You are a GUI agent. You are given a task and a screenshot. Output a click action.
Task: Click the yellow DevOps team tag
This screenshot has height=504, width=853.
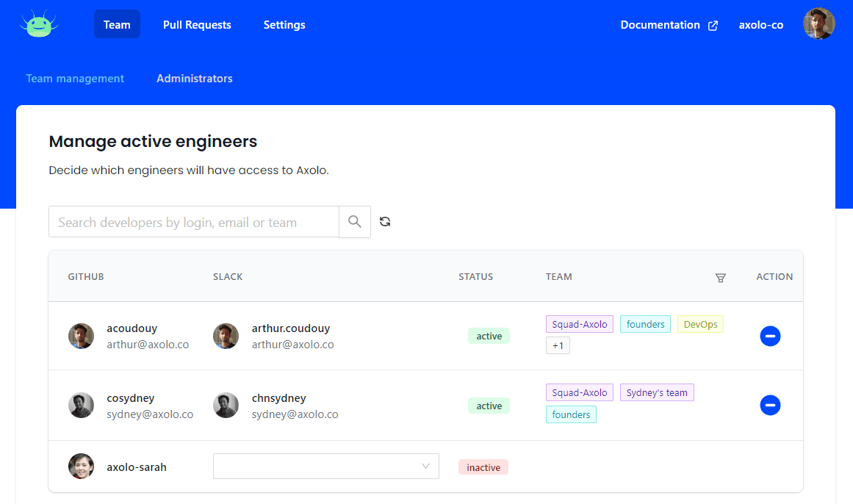click(700, 325)
